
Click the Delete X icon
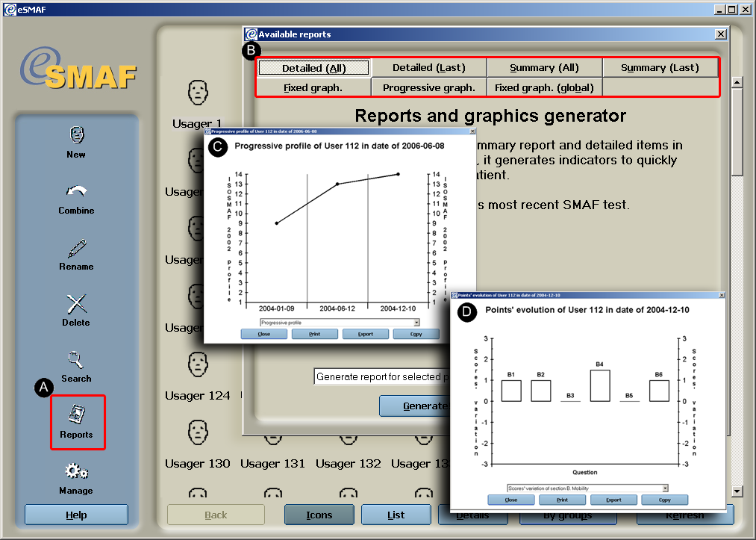(77, 304)
